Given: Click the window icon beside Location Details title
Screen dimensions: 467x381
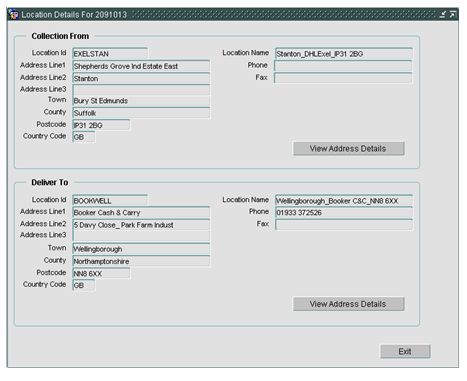Looking at the screenshot, I should pos(14,15).
